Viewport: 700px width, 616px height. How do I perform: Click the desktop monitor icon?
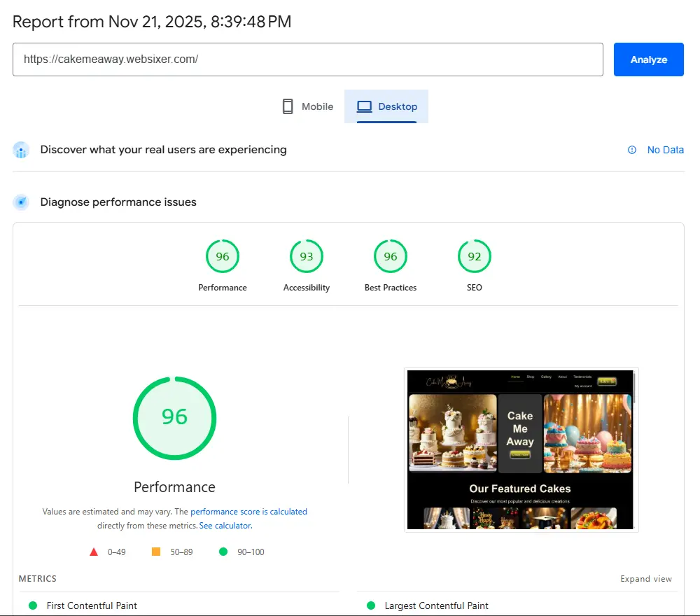(364, 106)
